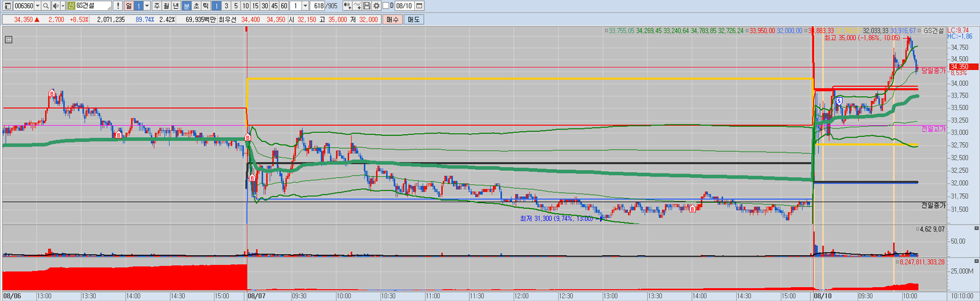980x301 pixels.
Task: Click the LC:9.74 indicator text
Action: [958, 31]
